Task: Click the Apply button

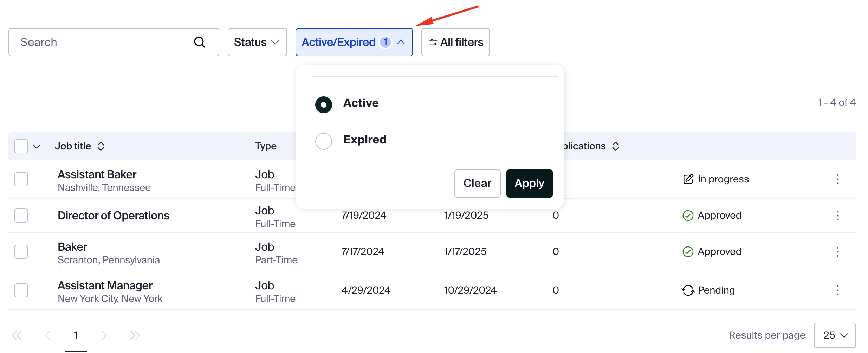Action: coord(529,183)
